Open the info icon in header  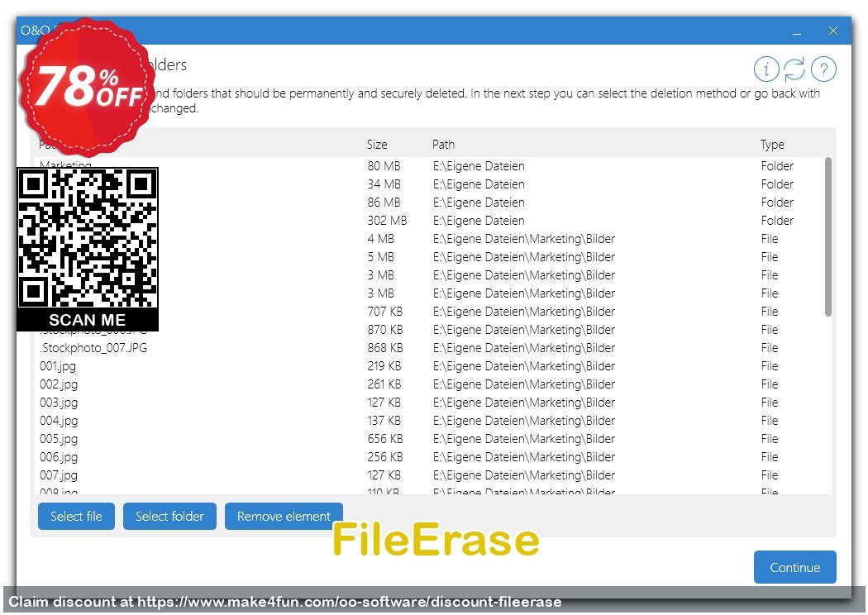[x=766, y=69]
